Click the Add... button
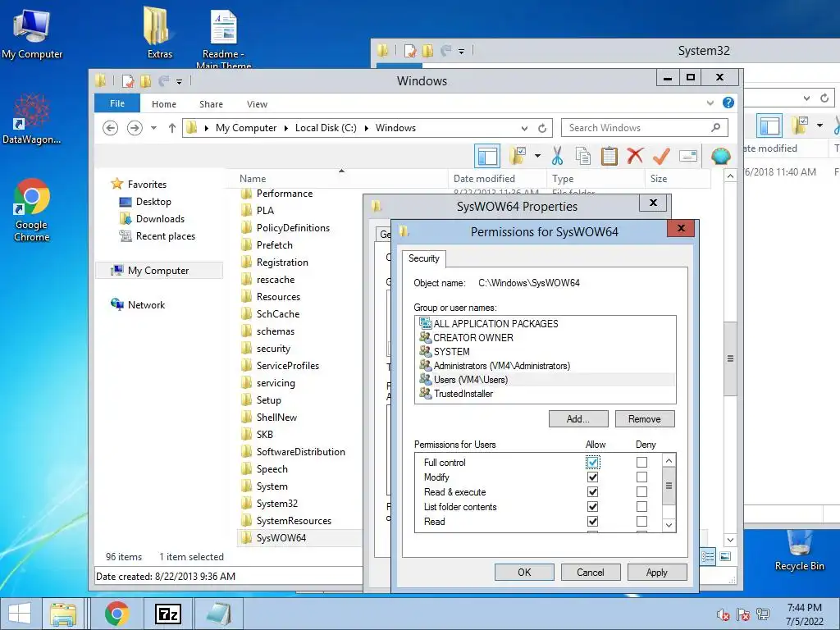Screen dimensions: 840x630 pyautogui.click(x=578, y=419)
